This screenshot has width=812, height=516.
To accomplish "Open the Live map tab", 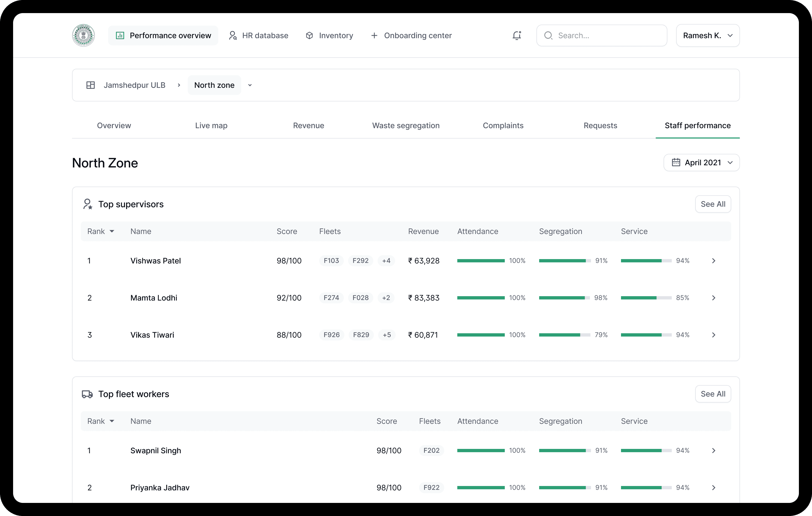I will (211, 126).
